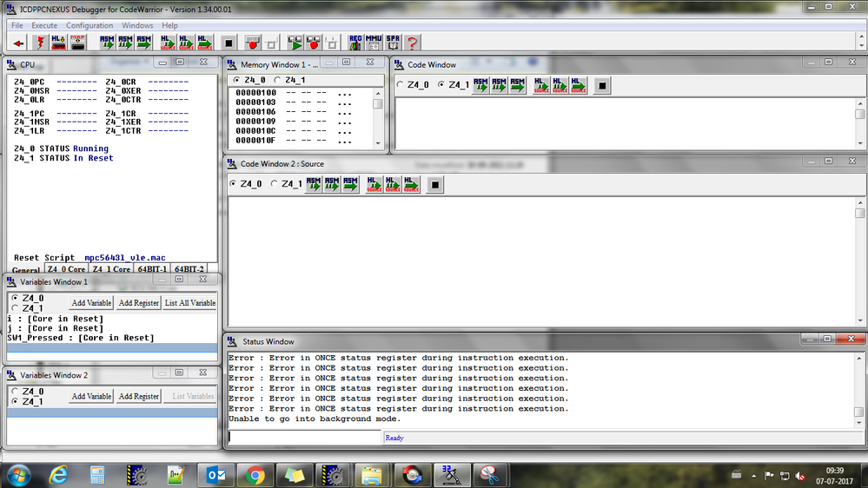Open Outlook from taskbar

[x=215, y=475]
